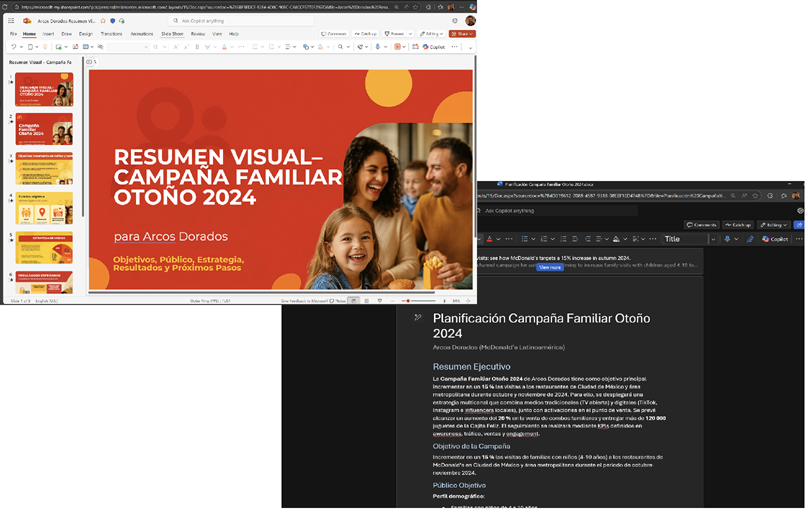Expand the PowerPoint ribbon chevron
The width and height of the screenshot is (808, 516).
[x=470, y=47]
